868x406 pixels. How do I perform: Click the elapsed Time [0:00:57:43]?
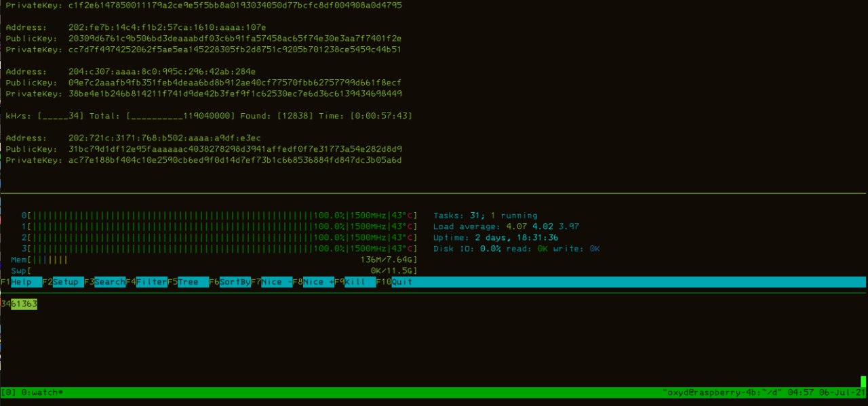(x=381, y=116)
